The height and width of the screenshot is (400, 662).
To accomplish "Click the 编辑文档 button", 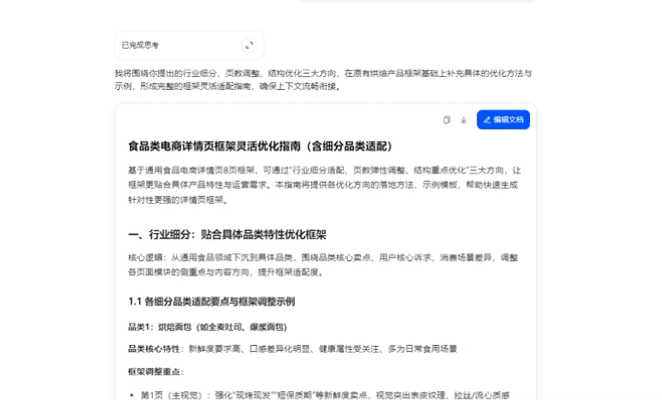I will (503, 120).
